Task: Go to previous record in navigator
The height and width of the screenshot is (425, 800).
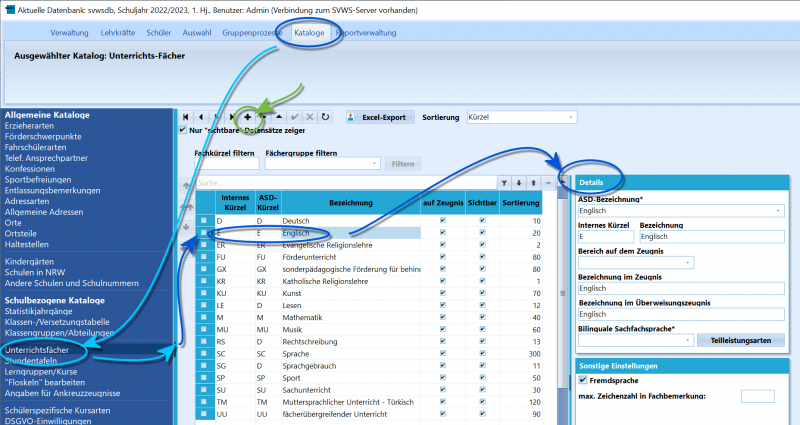Action: (x=201, y=117)
